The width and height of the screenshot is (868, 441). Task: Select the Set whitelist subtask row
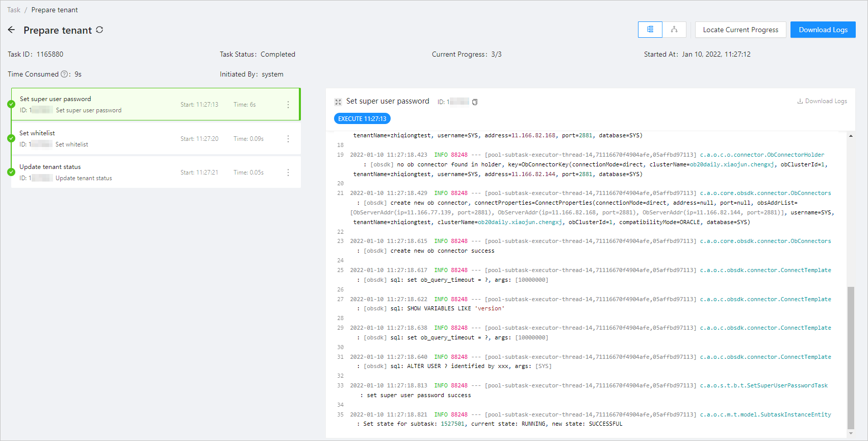pos(156,138)
